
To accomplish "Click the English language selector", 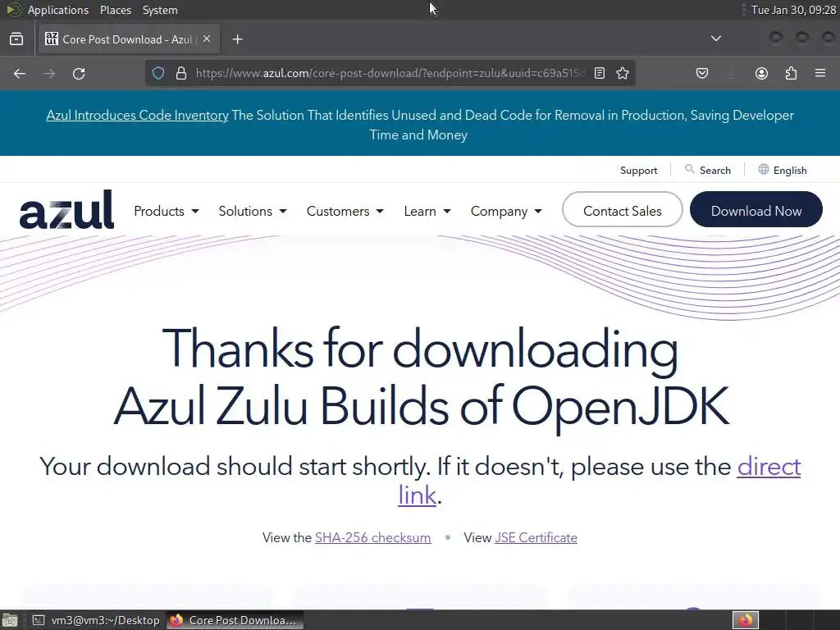I will [790, 171].
